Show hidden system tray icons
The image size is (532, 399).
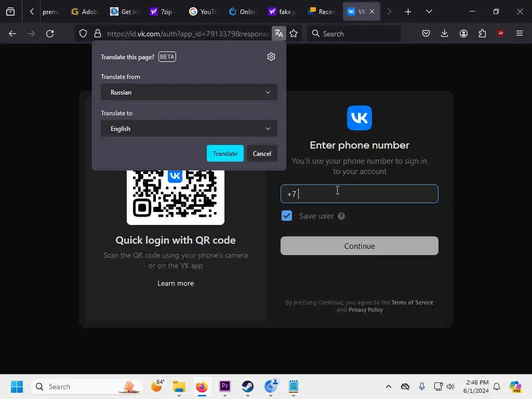(389, 387)
